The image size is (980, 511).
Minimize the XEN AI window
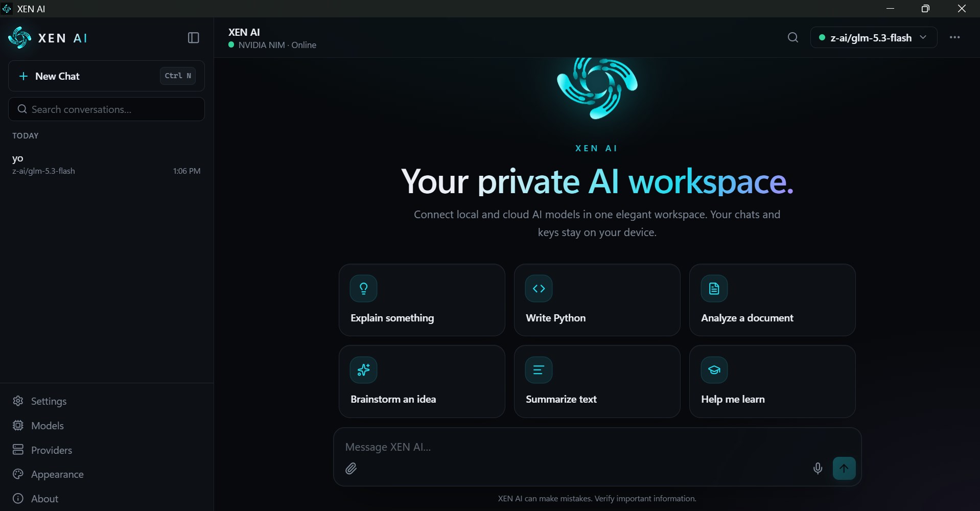(891, 9)
